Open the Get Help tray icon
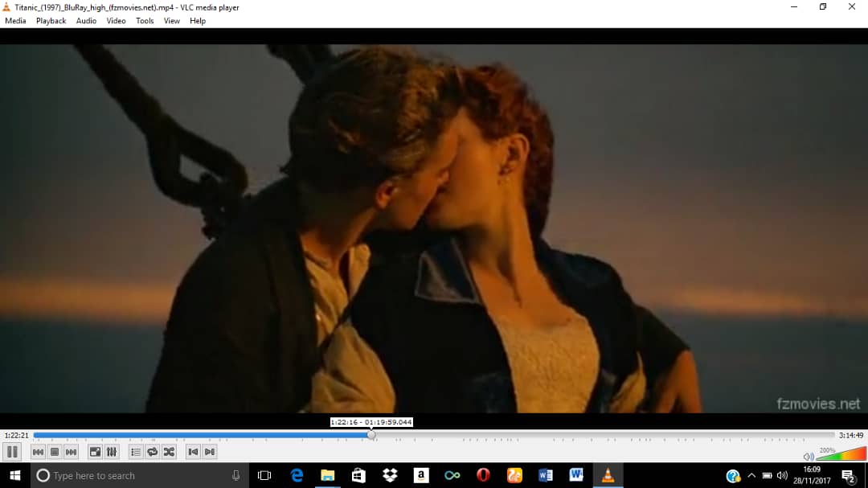Viewport: 868px width, 488px height. tap(733, 476)
